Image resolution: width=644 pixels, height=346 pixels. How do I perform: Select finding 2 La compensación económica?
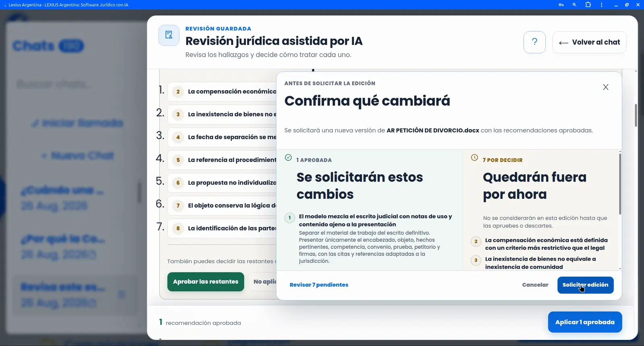(222, 92)
